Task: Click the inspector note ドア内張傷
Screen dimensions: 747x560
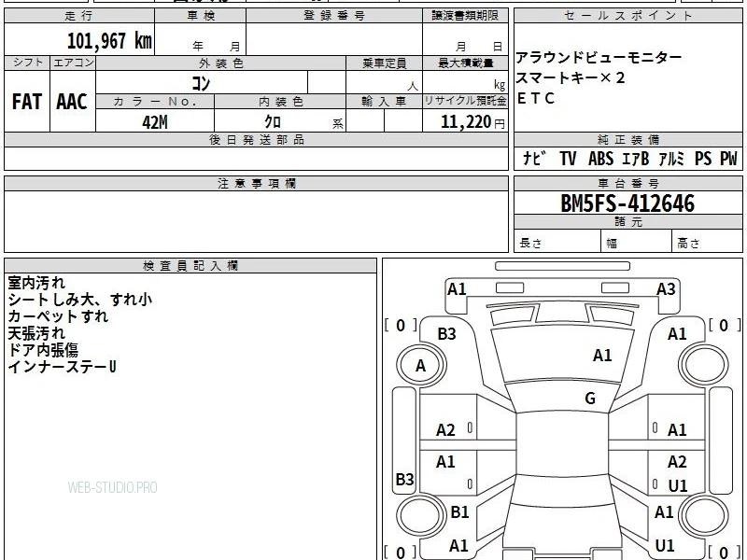Action: pos(43,349)
